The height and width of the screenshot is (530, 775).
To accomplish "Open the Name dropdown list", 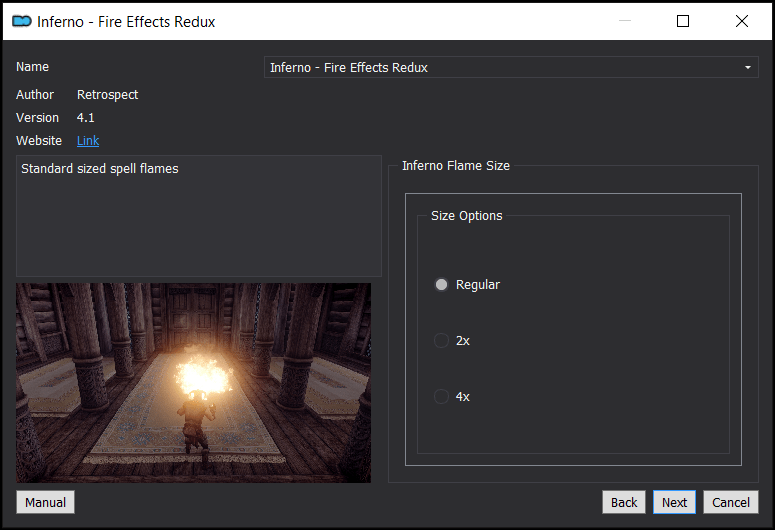I will (511, 67).
